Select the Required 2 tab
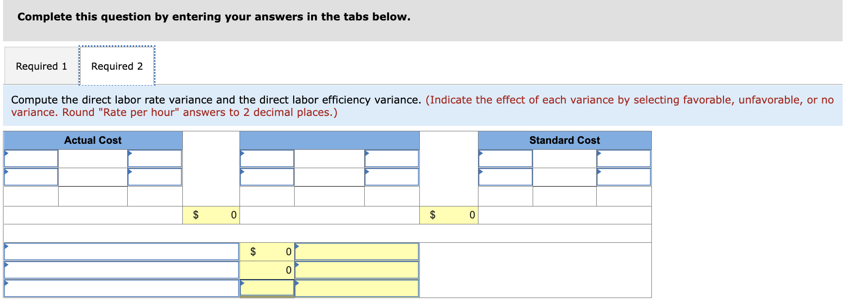 [x=117, y=65]
